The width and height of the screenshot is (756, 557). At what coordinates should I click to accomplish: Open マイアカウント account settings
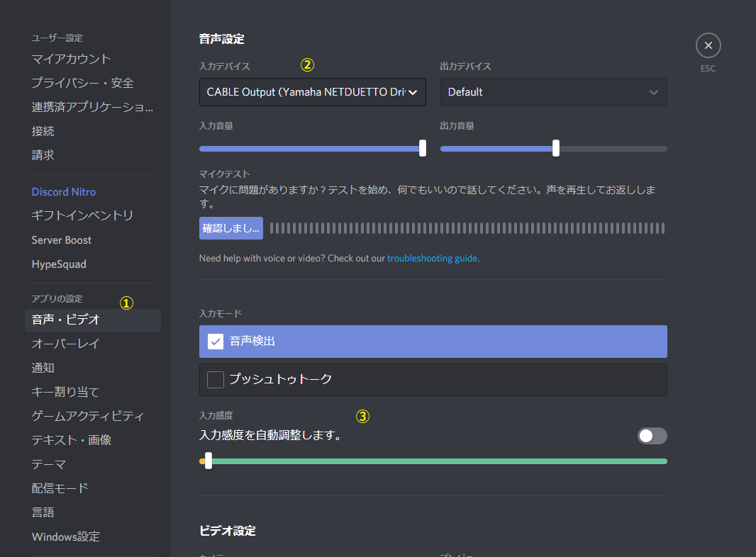pyautogui.click(x=71, y=59)
